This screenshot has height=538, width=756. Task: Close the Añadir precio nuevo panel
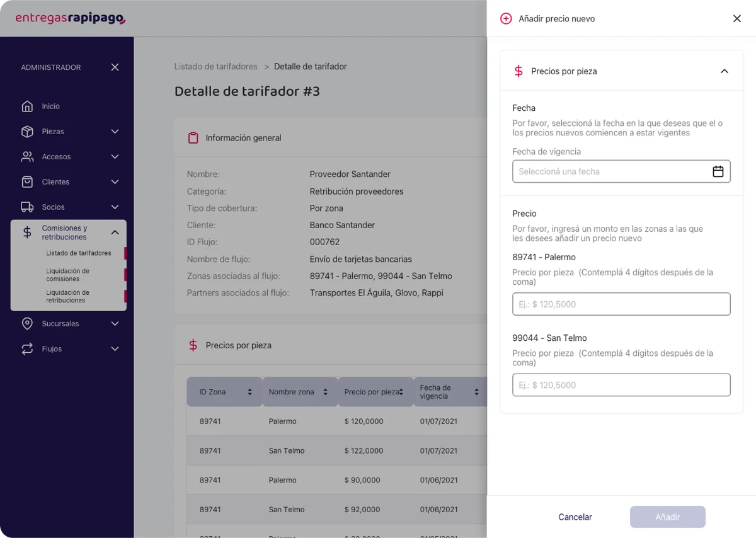pos(737,19)
